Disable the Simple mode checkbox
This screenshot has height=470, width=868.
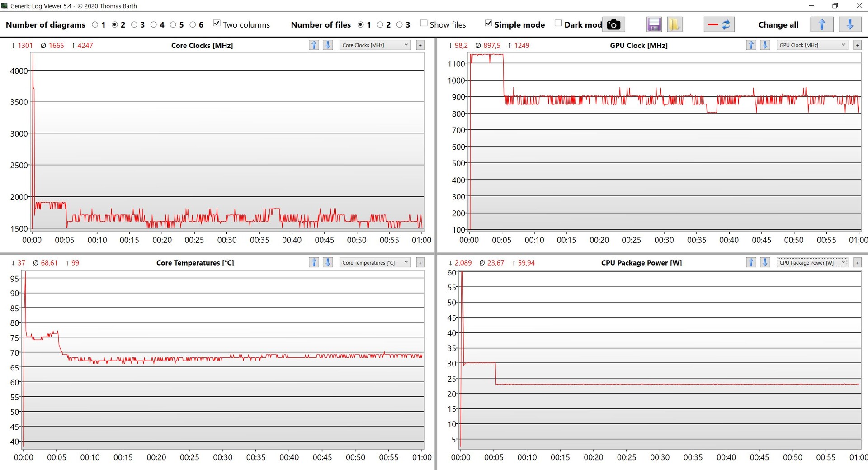click(x=488, y=24)
